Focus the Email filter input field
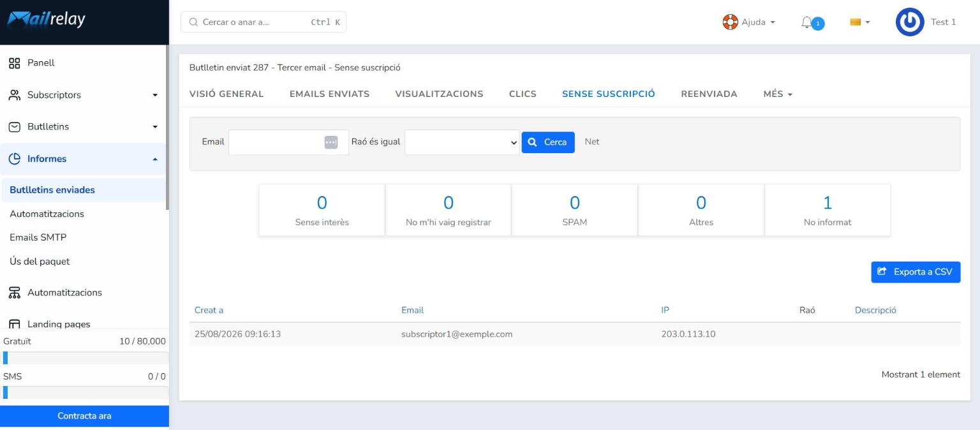 (288, 142)
